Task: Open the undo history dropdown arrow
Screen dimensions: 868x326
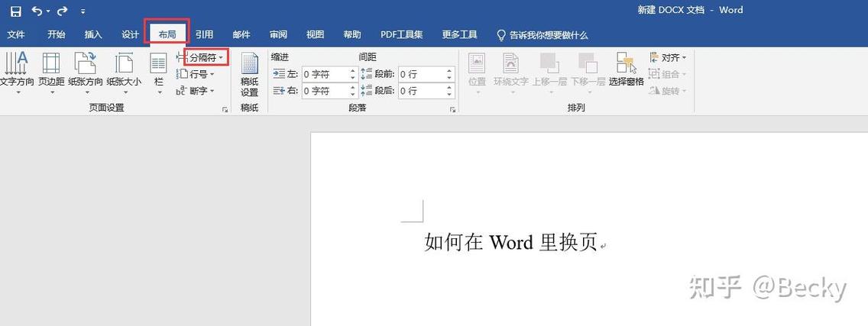Action: pyautogui.click(x=48, y=11)
